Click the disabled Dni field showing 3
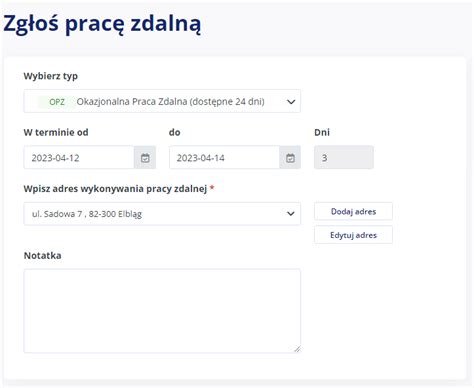 pos(344,157)
